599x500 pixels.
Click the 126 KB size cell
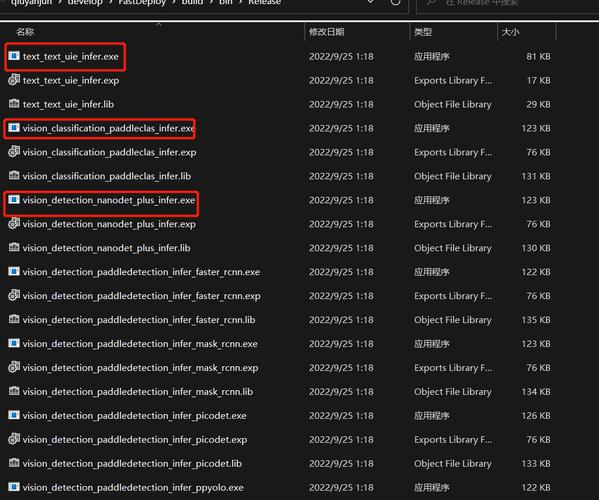pyautogui.click(x=536, y=416)
